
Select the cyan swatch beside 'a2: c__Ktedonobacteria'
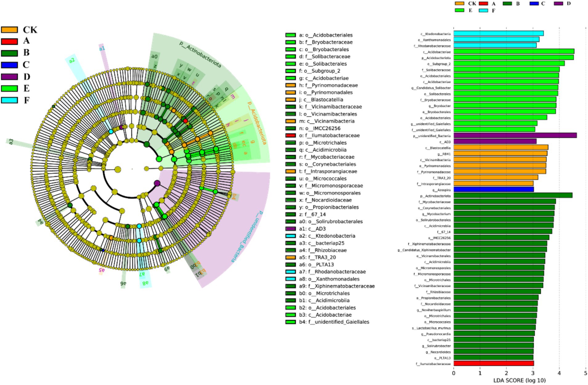point(290,236)
